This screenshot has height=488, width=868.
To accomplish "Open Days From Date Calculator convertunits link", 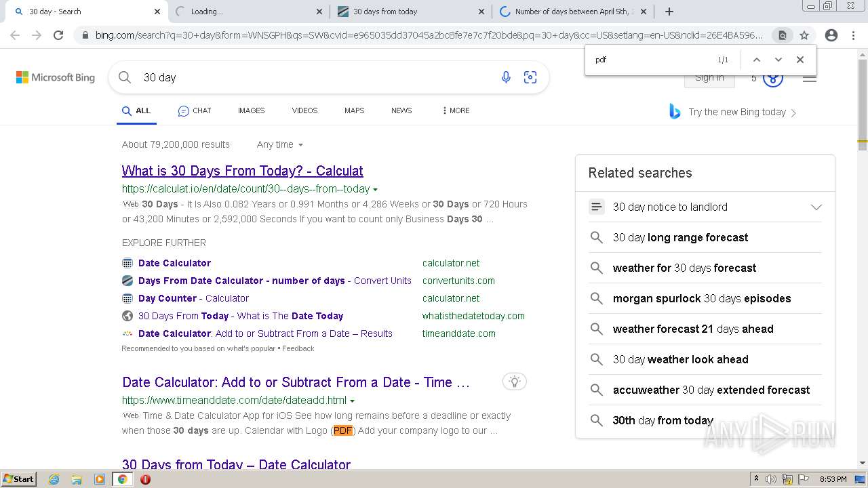I will point(275,281).
